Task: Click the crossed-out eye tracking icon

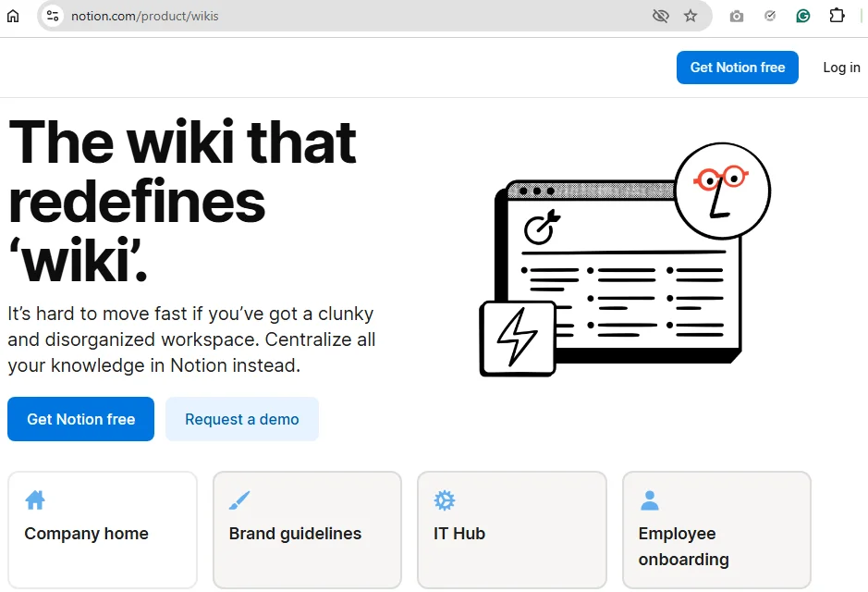Action: (660, 16)
